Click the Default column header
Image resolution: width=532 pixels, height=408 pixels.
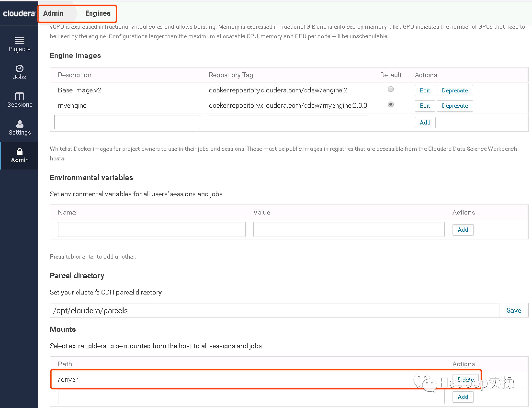pos(391,75)
